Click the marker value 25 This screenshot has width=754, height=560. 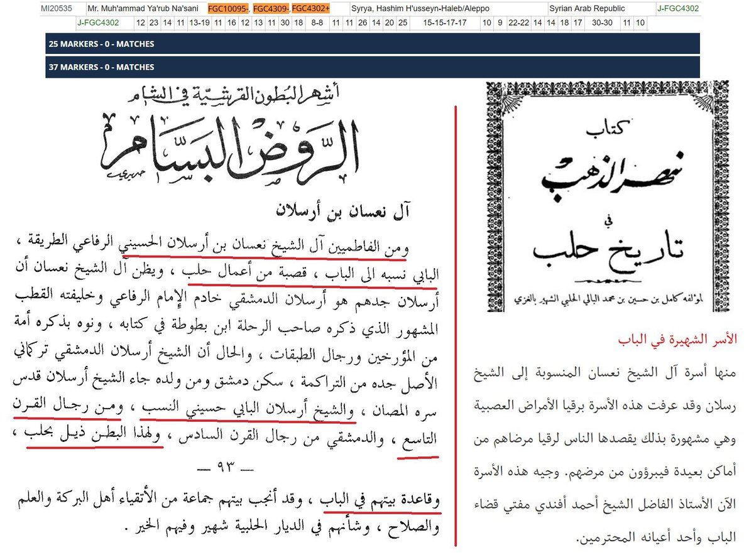[403, 22]
